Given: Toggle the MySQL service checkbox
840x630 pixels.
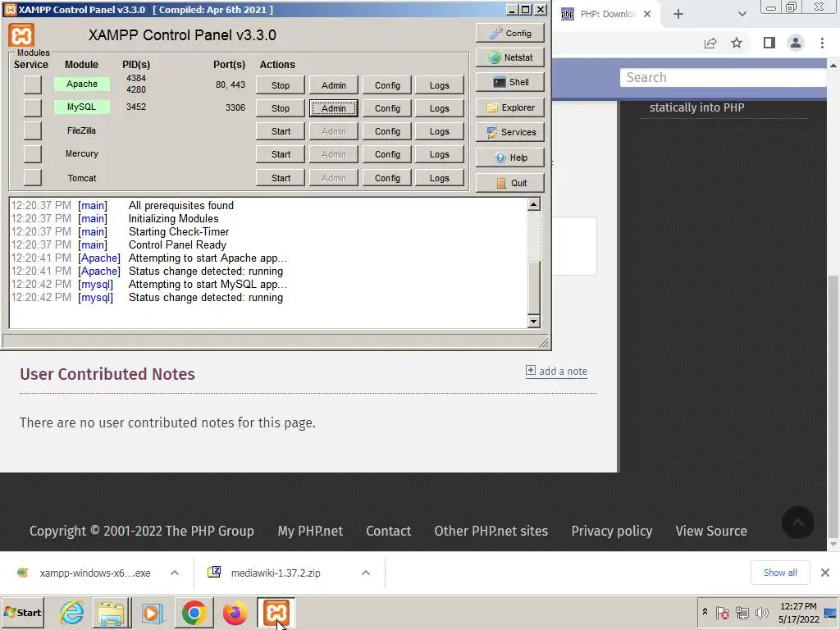Looking at the screenshot, I should tap(32, 107).
